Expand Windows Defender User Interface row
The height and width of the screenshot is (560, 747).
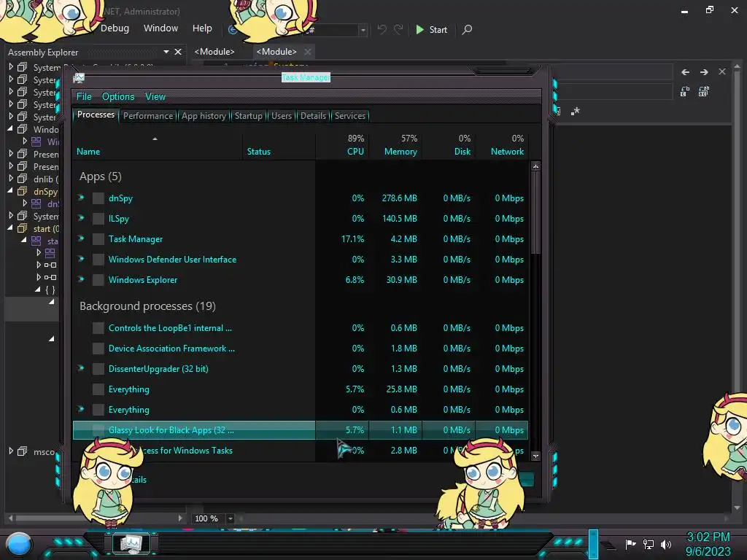(81, 259)
